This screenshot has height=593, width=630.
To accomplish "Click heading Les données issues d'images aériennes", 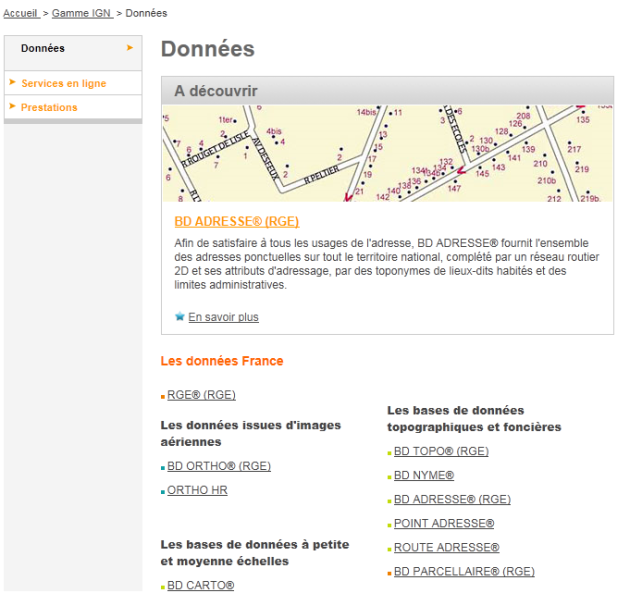I will [251, 434].
